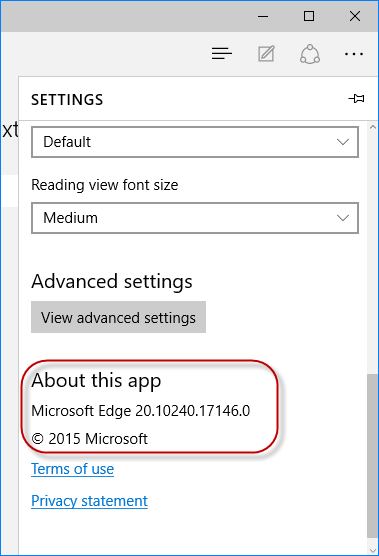Viewport: 379px width, 556px height.
Task: Open the More actions ellipsis menu
Action: point(354,54)
